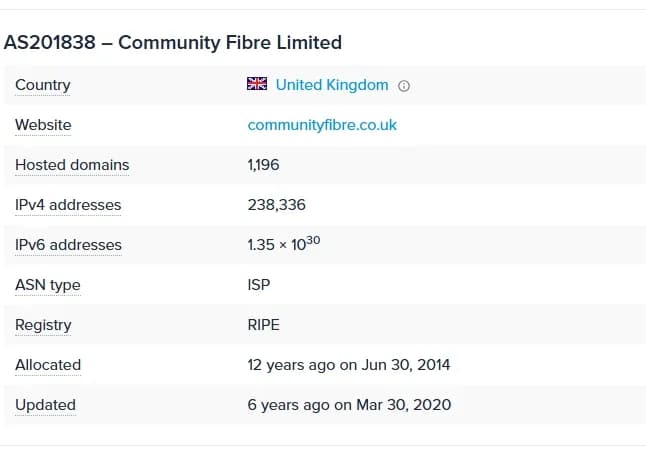The image size is (646, 450).
Task: Click the Country row label
Action: click(43, 85)
